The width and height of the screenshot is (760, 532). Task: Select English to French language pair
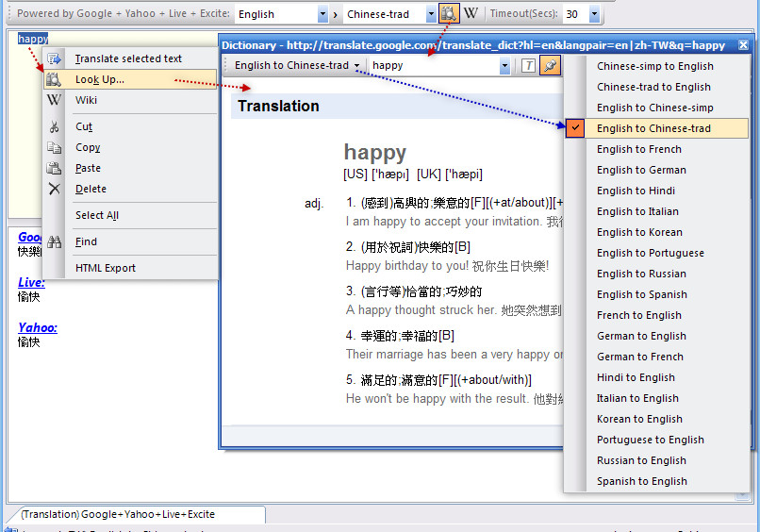pos(657,149)
